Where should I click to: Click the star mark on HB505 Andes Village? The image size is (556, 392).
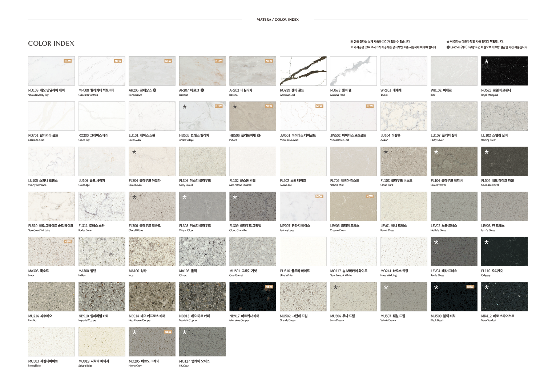[185, 107]
